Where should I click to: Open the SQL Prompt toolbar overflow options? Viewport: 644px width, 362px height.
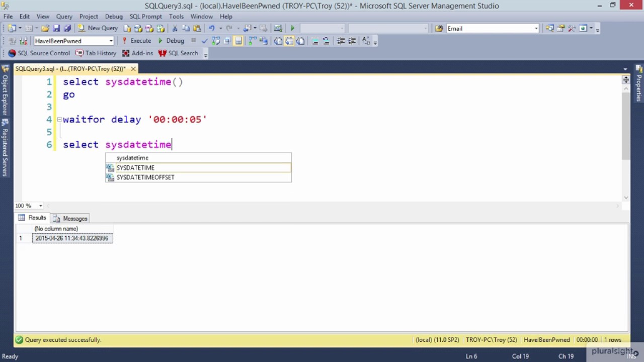[206, 54]
